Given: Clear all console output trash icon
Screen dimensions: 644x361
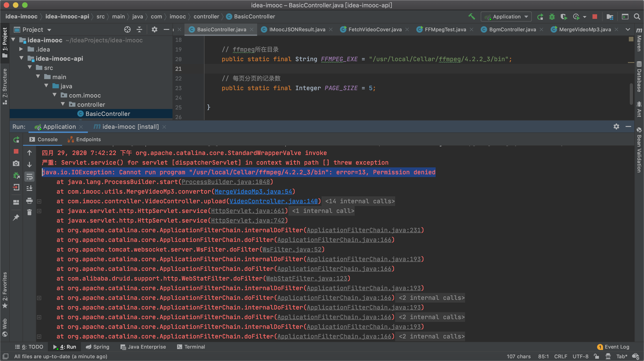Looking at the screenshot, I should 29,212.
